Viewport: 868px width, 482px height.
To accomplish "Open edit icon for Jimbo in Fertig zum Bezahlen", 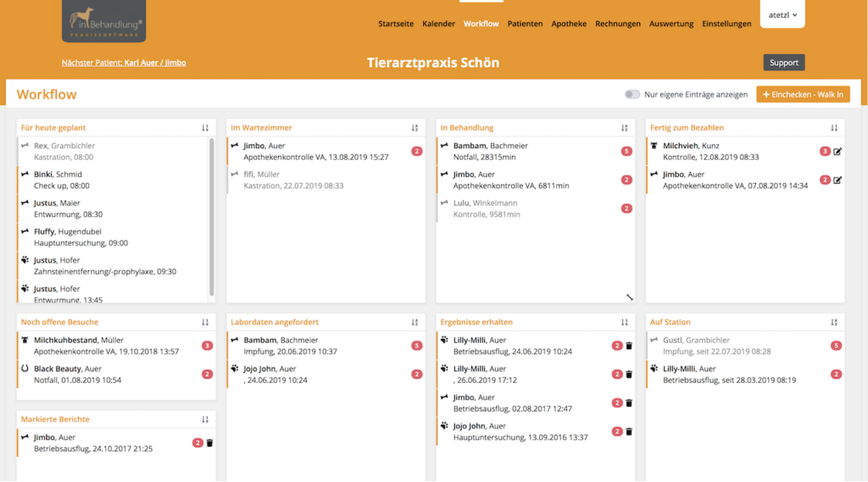I will [837, 180].
